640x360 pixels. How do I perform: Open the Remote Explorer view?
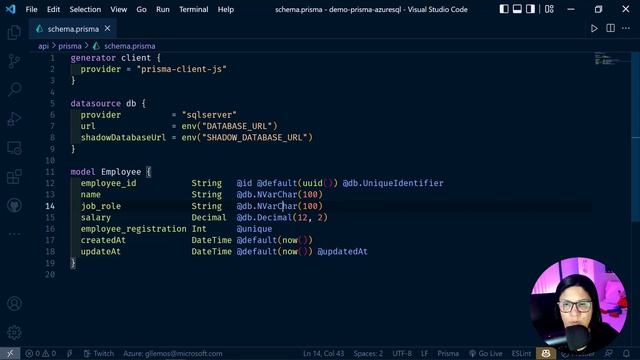tap(14, 148)
